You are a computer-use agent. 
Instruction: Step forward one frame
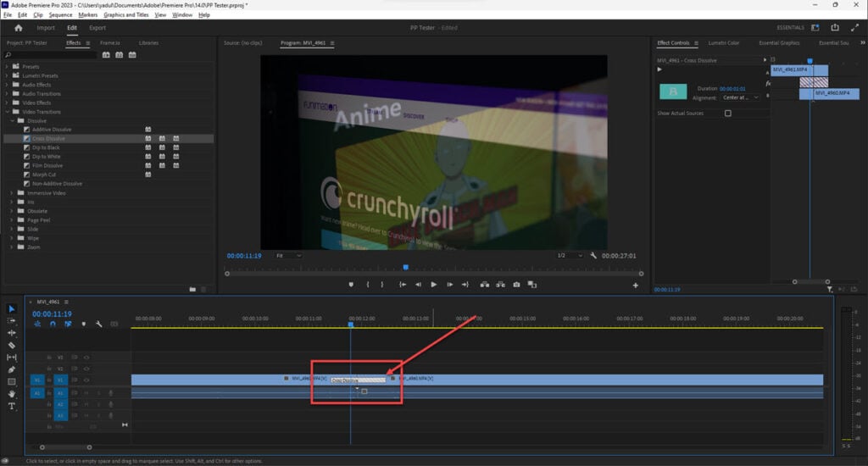tap(449, 285)
